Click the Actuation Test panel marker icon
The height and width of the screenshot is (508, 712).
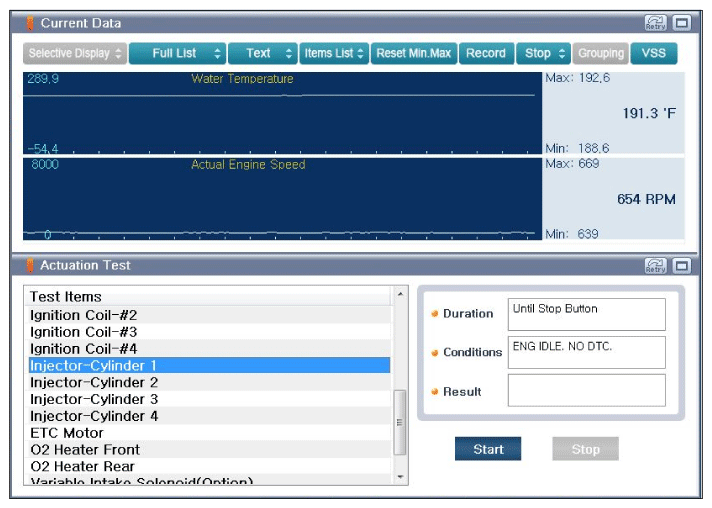coord(30,266)
